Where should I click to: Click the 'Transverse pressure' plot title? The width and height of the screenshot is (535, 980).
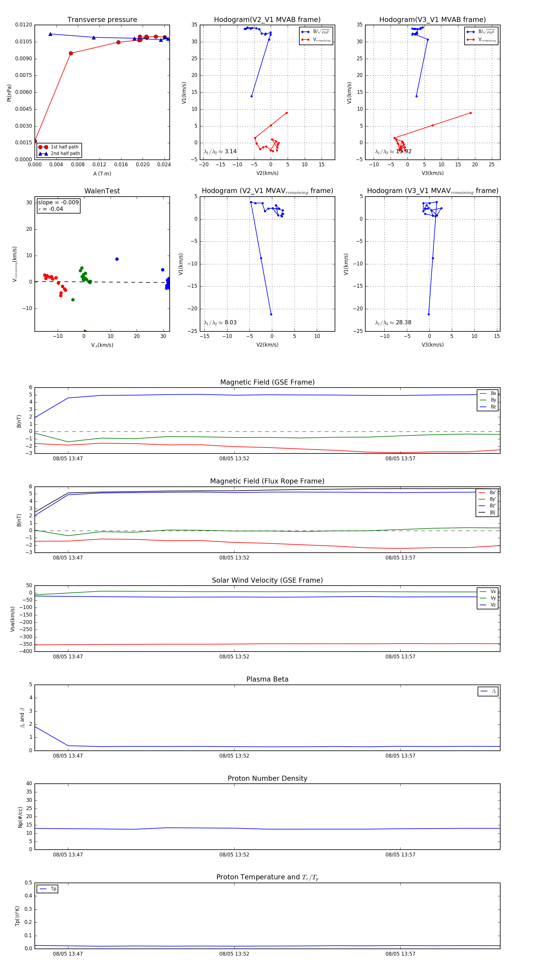pos(102,19)
